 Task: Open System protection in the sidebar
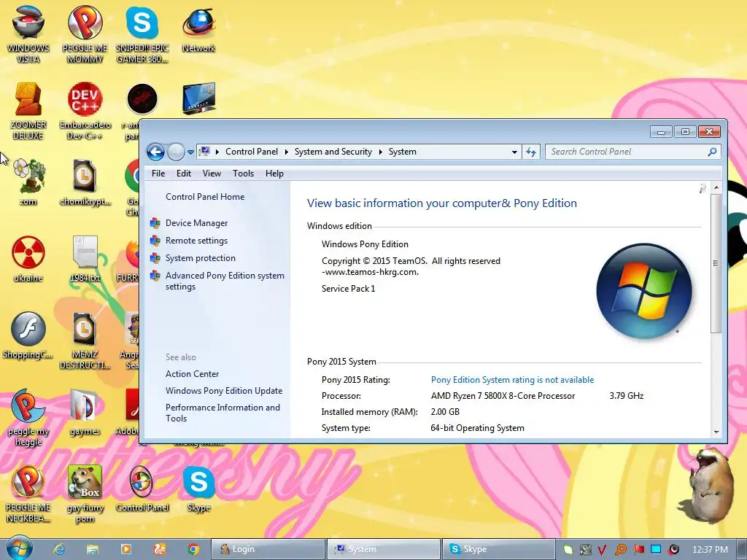[200, 258]
